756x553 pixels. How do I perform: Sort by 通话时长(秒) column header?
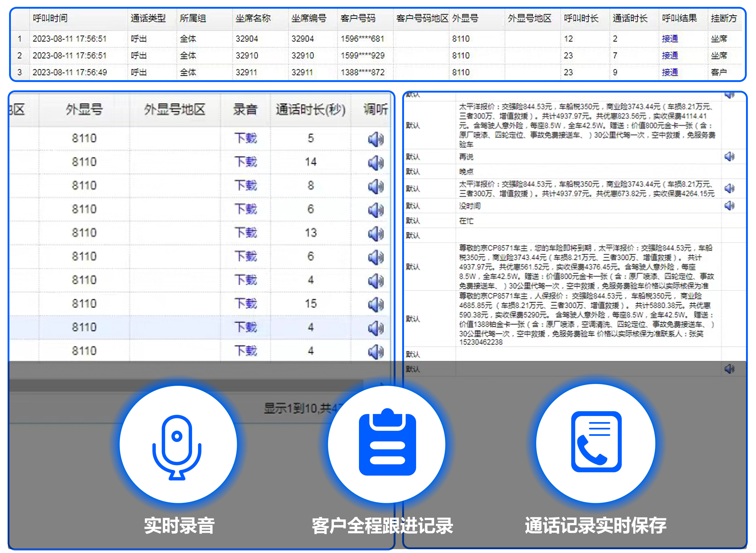(x=310, y=109)
